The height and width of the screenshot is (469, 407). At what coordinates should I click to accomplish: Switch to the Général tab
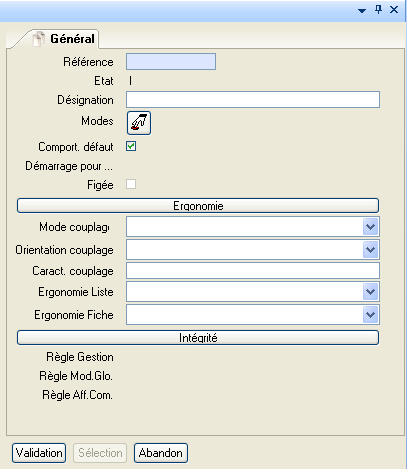pyautogui.click(x=63, y=39)
